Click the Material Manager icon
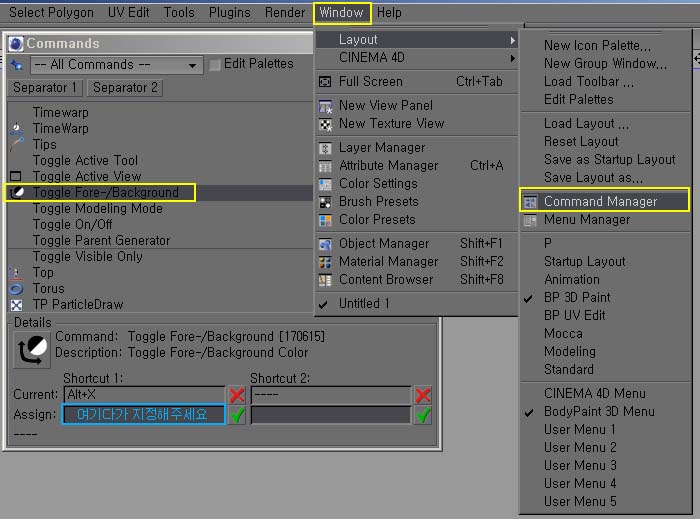Screen dimensions: 700x519 (x=325, y=262)
